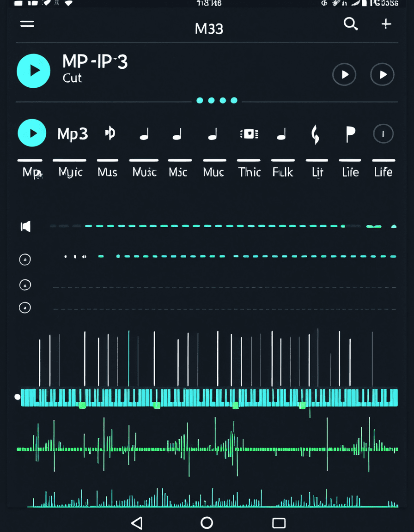
Task: Tap the Android home button
Action: 207,522
